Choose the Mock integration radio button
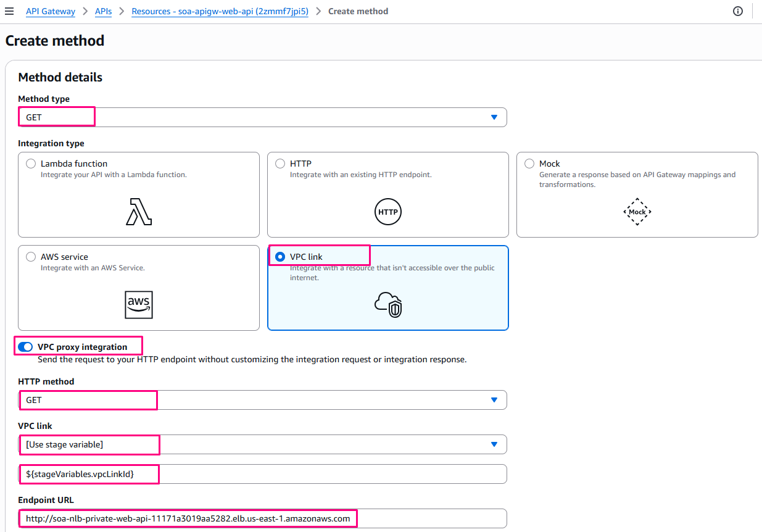762x532 pixels. (x=529, y=164)
